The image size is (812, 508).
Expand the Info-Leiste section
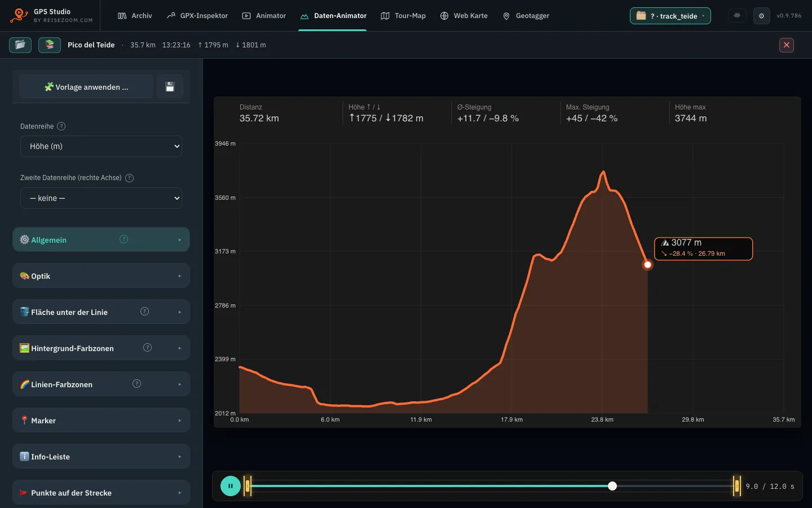tap(101, 457)
